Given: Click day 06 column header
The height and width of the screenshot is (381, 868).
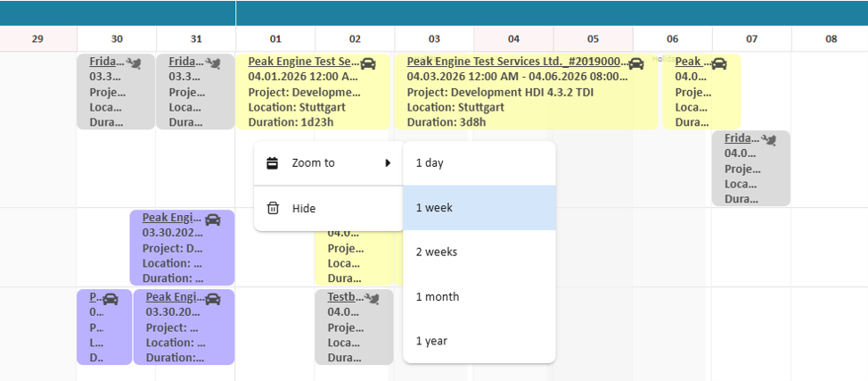Looking at the screenshot, I should [673, 39].
